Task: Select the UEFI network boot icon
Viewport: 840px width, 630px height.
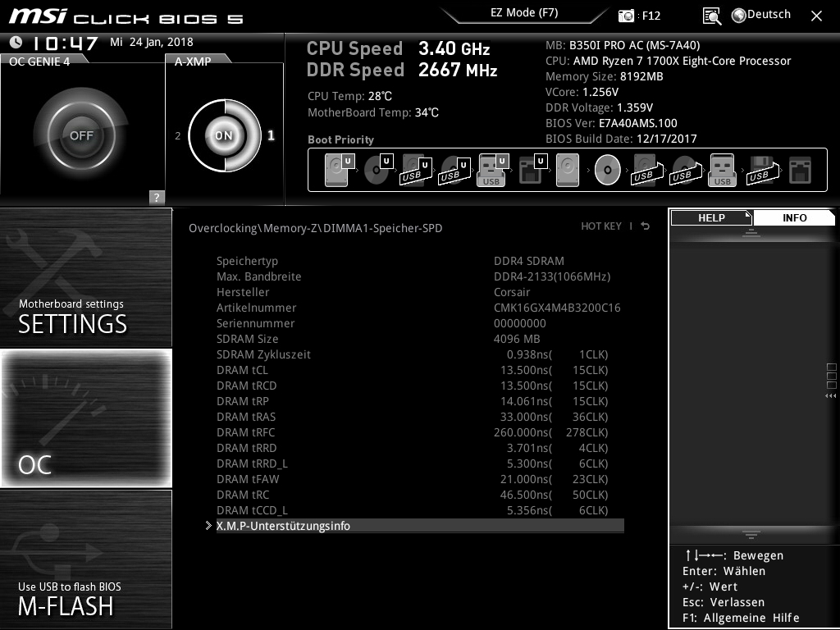Action: tap(533, 170)
